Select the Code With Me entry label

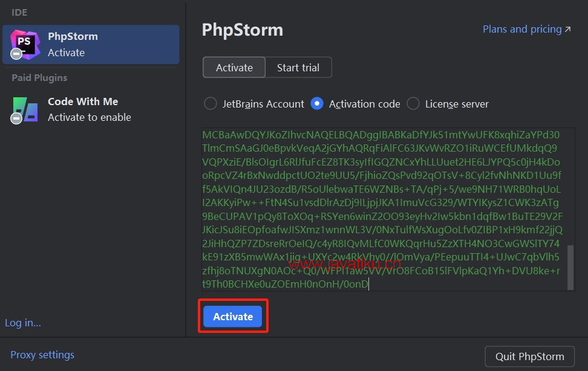(x=83, y=102)
